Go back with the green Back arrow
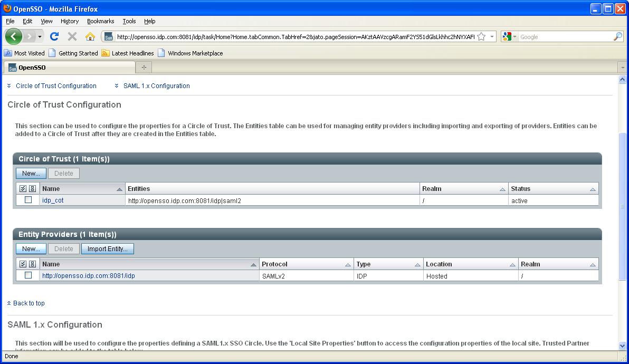 coord(13,37)
